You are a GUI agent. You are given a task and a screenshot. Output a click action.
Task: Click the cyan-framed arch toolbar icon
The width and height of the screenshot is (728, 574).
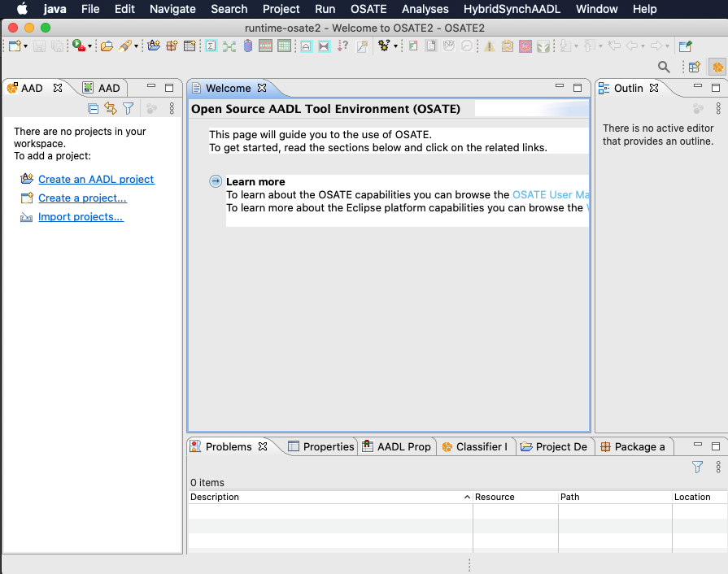point(306,46)
